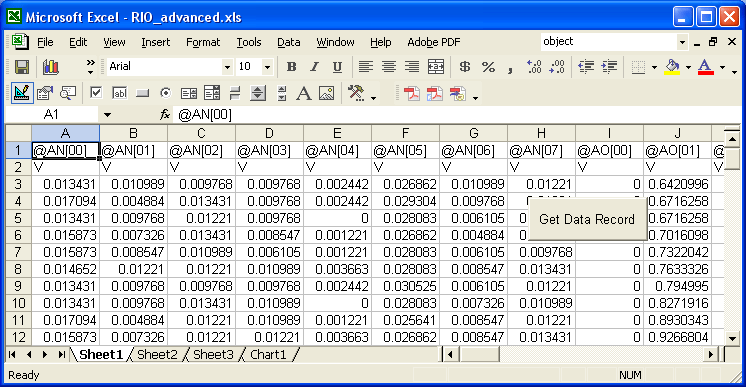
Task: Apply Percent Style format
Action: click(x=488, y=67)
